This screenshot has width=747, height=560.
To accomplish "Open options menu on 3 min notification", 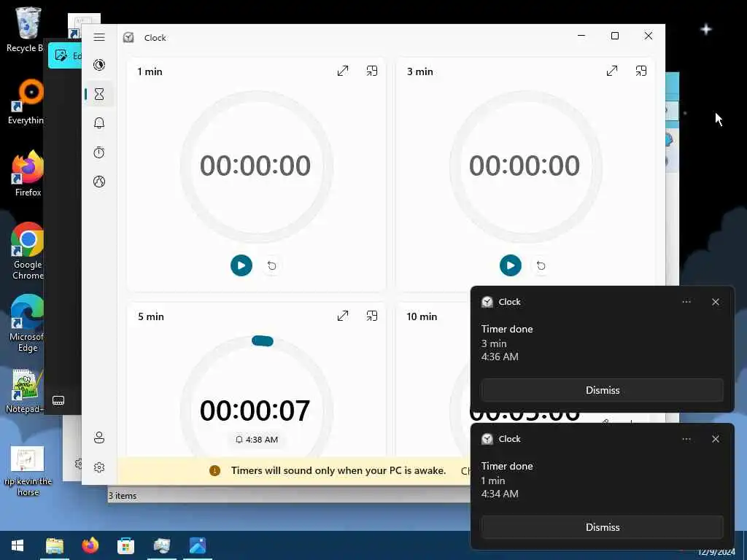I will click(686, 302).
